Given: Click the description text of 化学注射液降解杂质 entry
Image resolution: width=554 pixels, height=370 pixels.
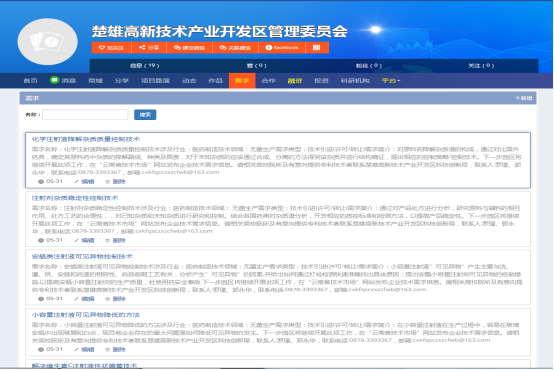Looking at the screenshot, I should point(277,161).
